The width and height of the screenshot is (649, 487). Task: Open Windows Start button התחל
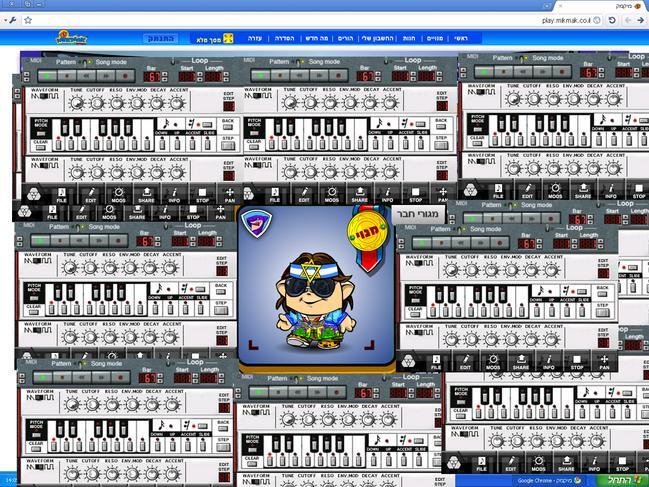pyautogui.click(x=623, y=480)
